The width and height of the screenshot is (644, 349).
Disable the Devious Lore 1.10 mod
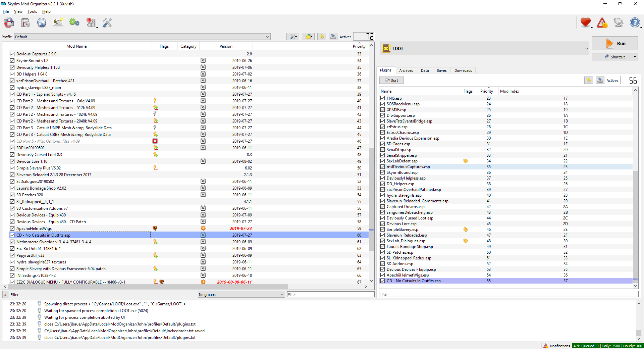pos(12,161)
